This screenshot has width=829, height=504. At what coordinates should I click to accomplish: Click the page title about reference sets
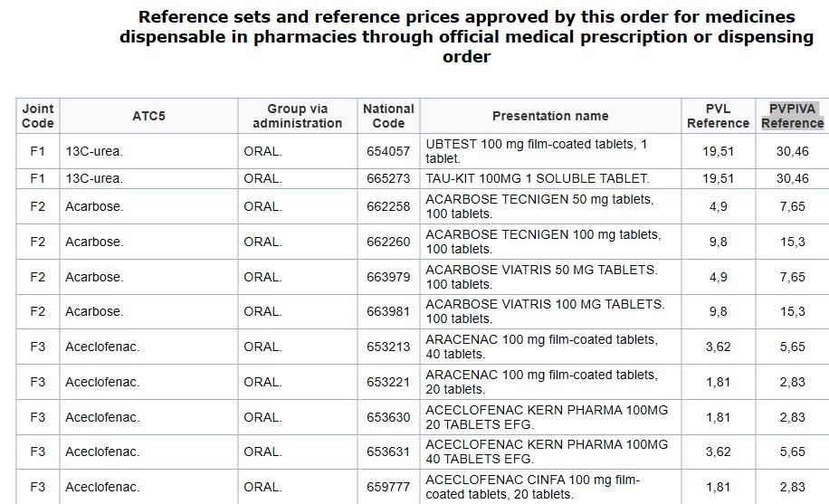tap(466, 36)
